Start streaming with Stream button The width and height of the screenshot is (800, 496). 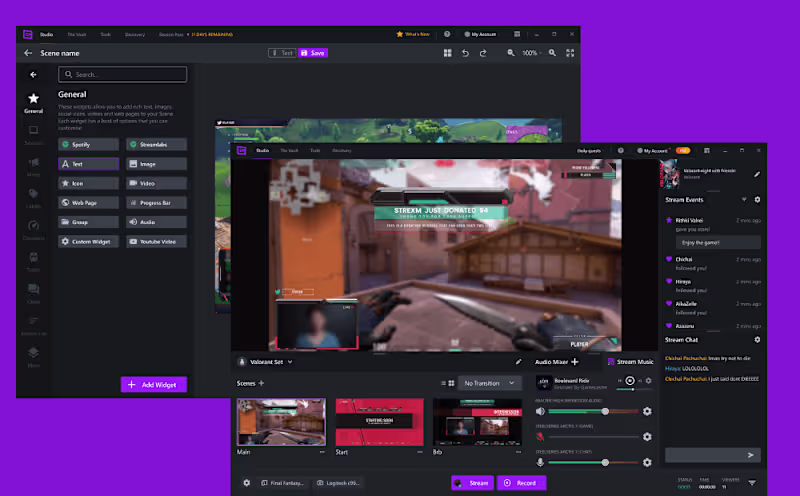click(472, 483)
